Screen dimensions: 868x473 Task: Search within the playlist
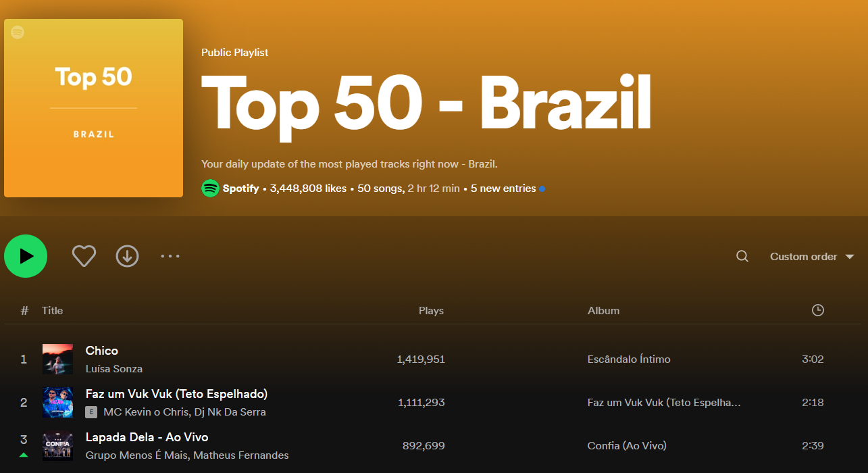(x=742, y=256)
